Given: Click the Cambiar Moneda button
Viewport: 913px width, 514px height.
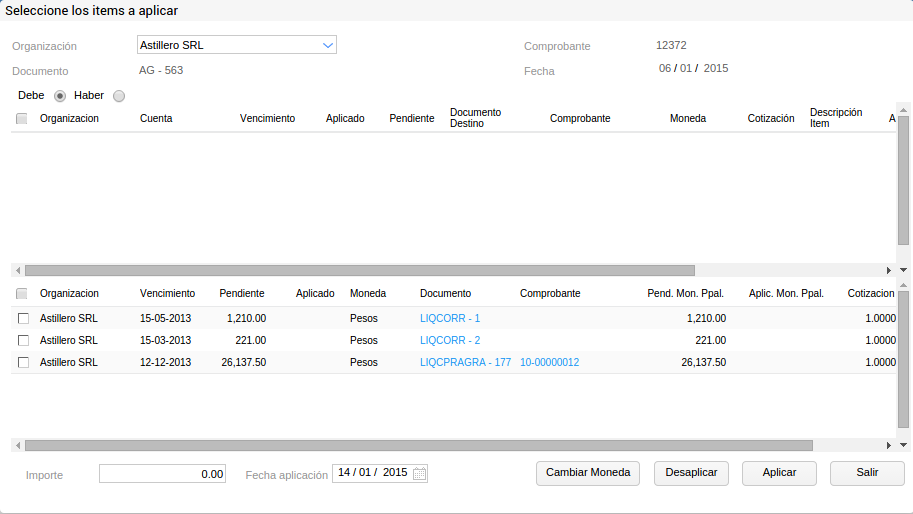Looking at the screenshot, I should [x=588, y=473].
